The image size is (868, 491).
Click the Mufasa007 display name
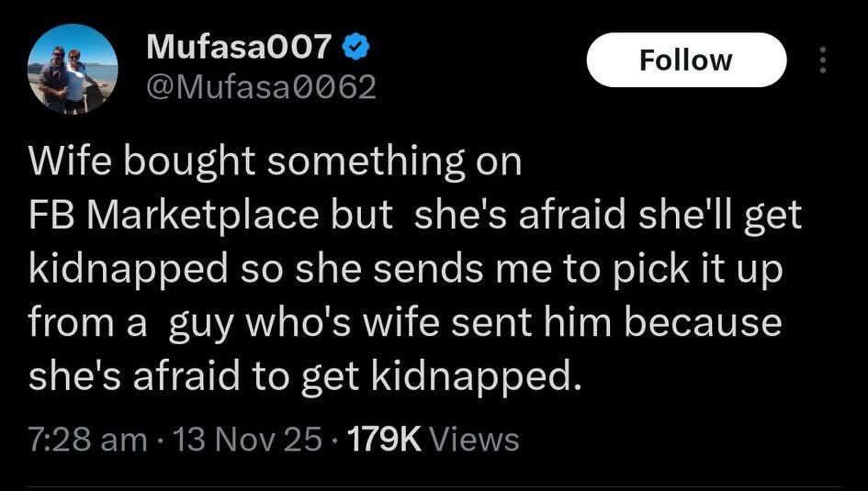[x=241, y=47]
